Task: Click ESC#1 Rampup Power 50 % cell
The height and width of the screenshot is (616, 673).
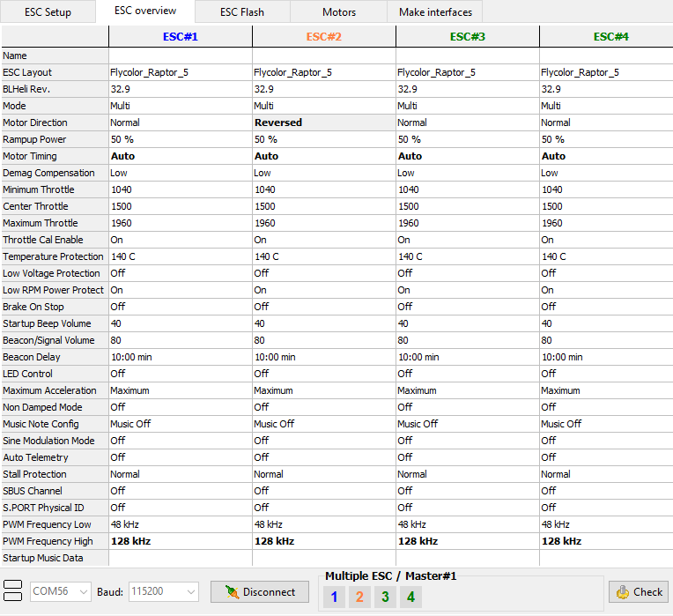Action: click(181, 139)
